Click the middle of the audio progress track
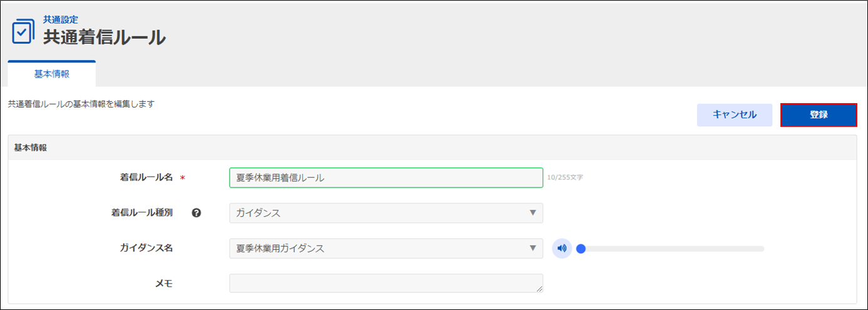 click(673, 249)
